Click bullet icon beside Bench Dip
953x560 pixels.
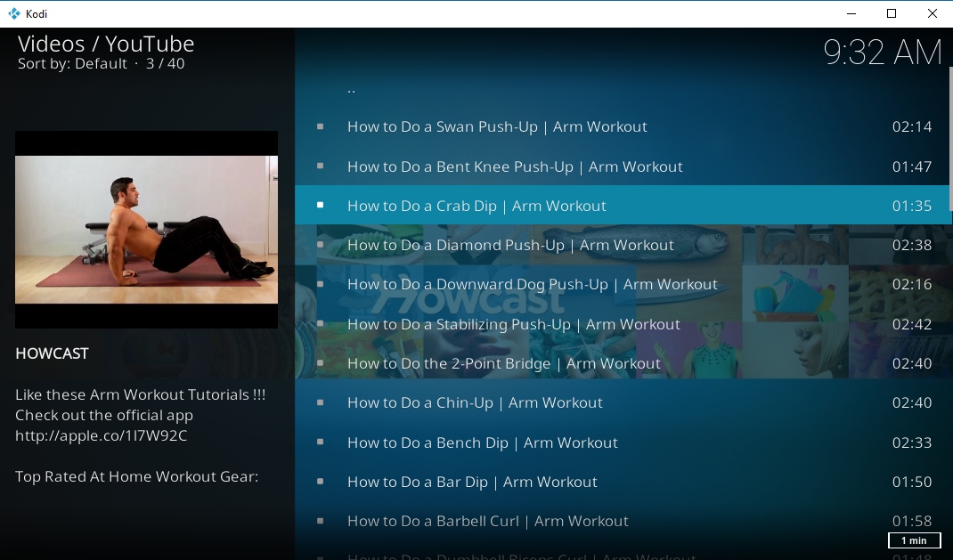pos(321,442)
